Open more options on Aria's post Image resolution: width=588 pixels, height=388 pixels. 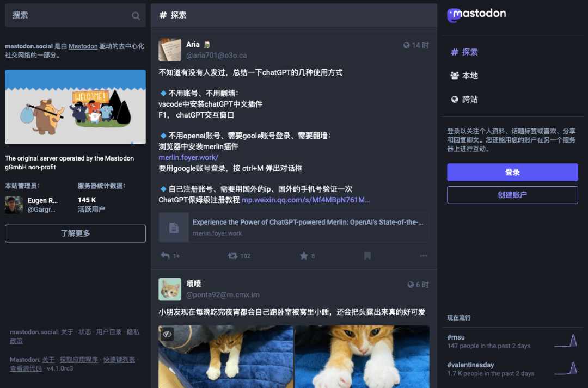pyautogui.click(x=424, y=256)
